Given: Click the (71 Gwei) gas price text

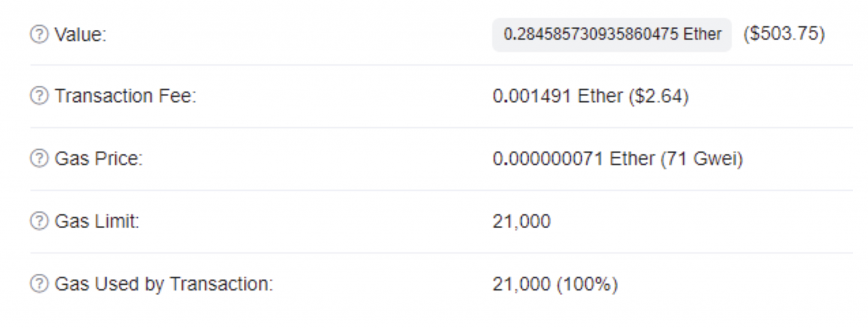Looking at the screenshot, I should click(x=702, y=159).
